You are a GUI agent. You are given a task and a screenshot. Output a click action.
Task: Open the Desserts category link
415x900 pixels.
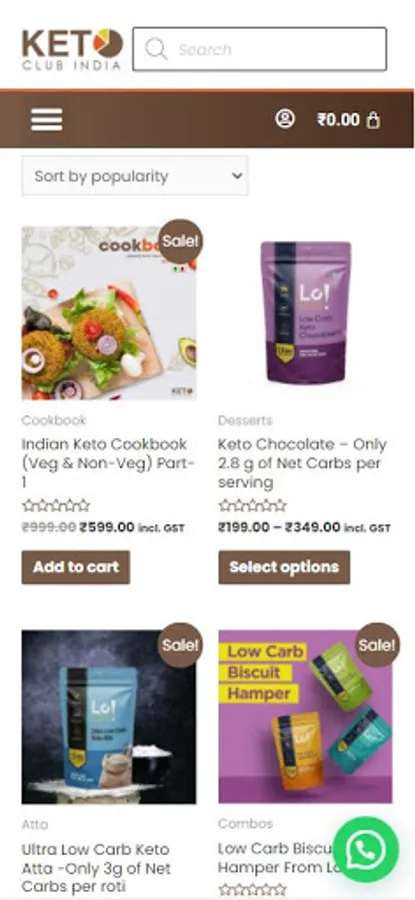coord(245,420)
